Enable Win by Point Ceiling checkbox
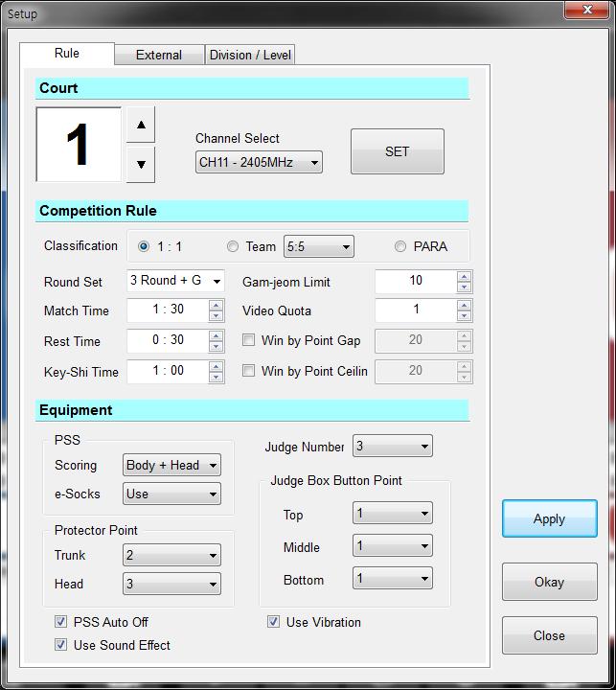This screenshot has width=616, height=690. pos(248,371)
